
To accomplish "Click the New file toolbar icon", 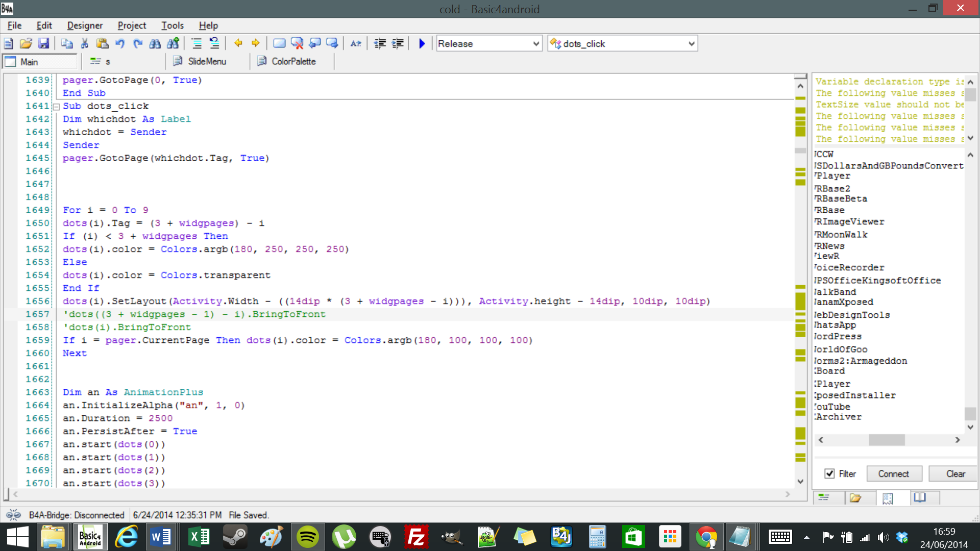I will tap(9, 43).
